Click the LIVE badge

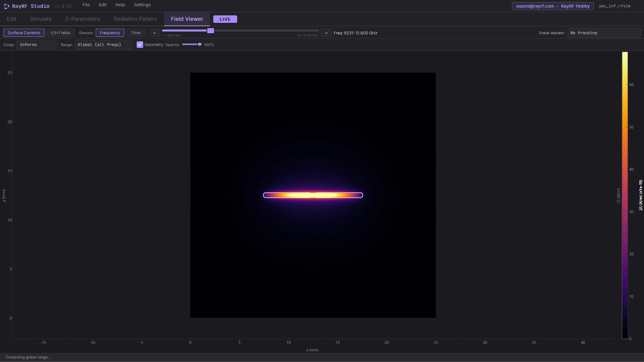click(225, 19)
